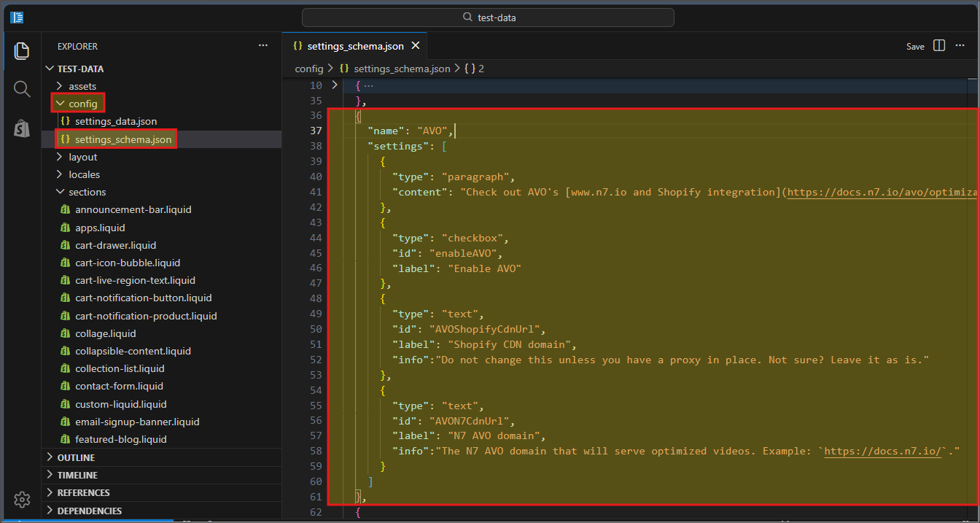Expand the assets folder
980x523 pixels.
tap(162, 86)
